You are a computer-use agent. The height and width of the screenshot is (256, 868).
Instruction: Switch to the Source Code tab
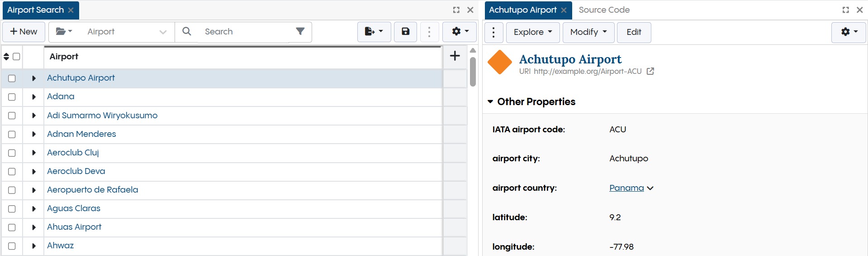point(604,10)
